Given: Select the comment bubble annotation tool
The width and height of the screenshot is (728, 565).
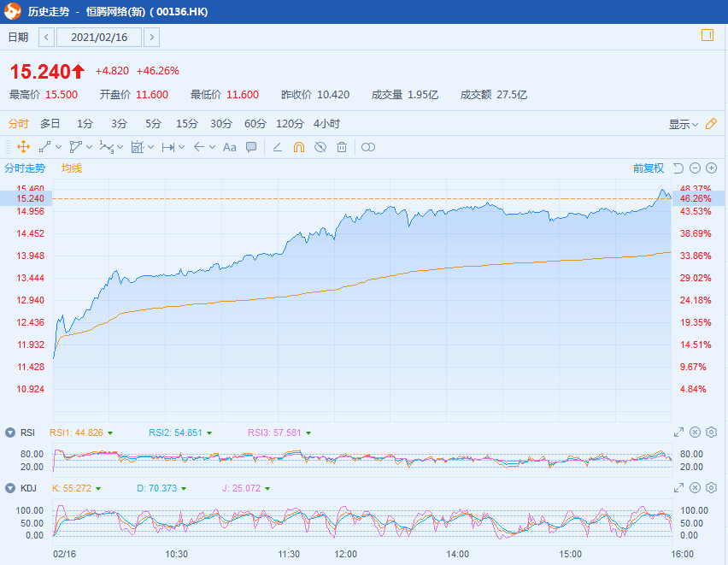Looking at the screenshot, I should tap(251, 147).
